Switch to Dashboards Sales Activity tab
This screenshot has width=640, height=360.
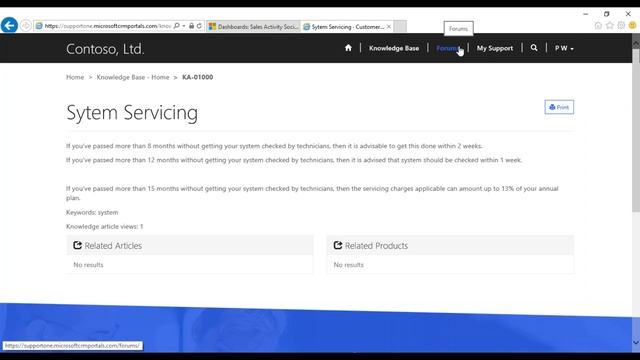pyautogui.click(x=254, y=27)
